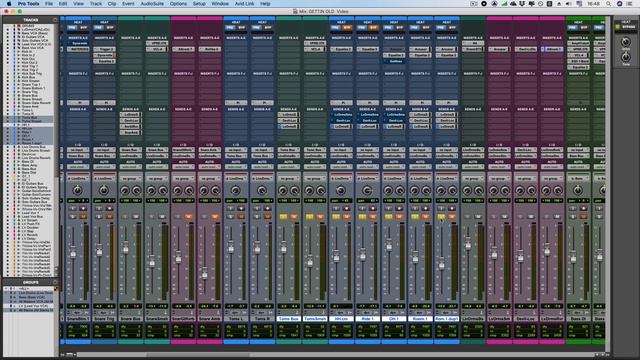Open input selector on SnareBtm 1 strip
The image size is (640, 360).
pyautogui.click(x=78, y=150)
